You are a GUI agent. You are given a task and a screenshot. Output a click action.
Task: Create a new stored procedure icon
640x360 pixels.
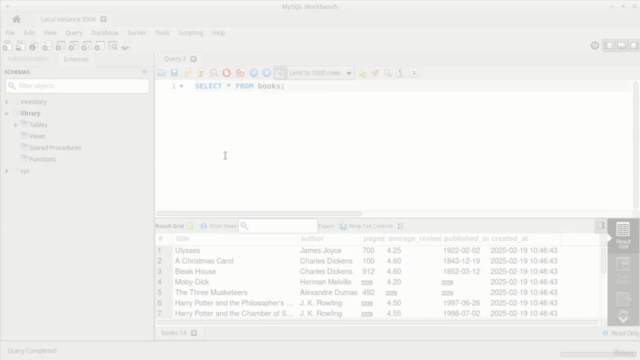tap(87, 46)
